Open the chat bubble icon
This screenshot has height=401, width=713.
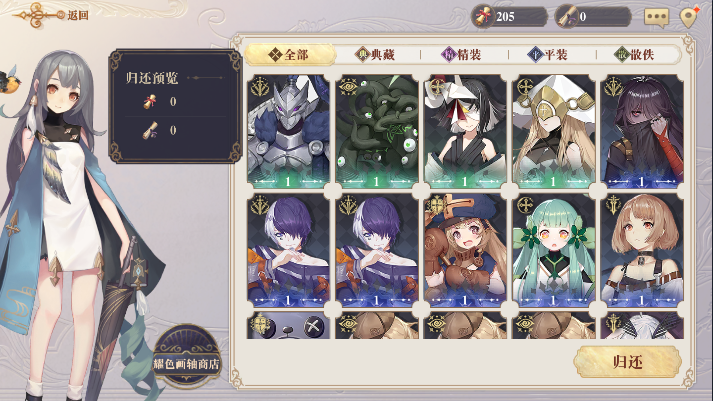click(x=656, y=17)
